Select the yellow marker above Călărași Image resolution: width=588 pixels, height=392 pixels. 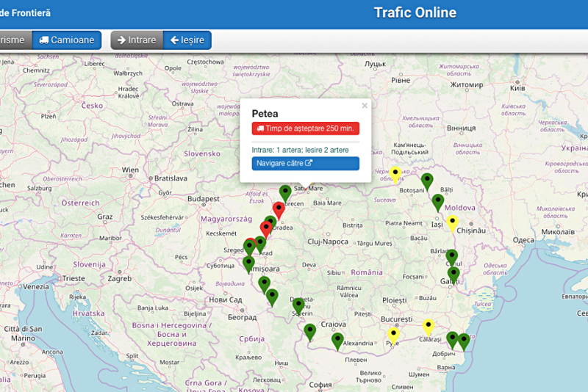429,327
